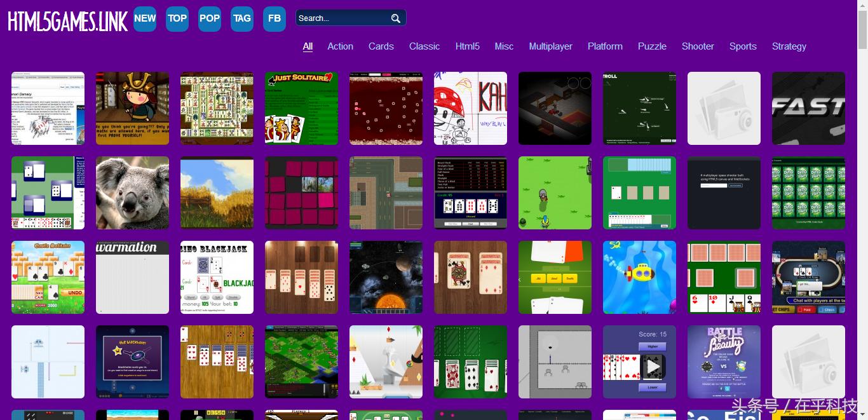The height and width of the screenshot is (420, 868).
Task: Open the Battle for Beauty thumbnail
Action: 724,362
